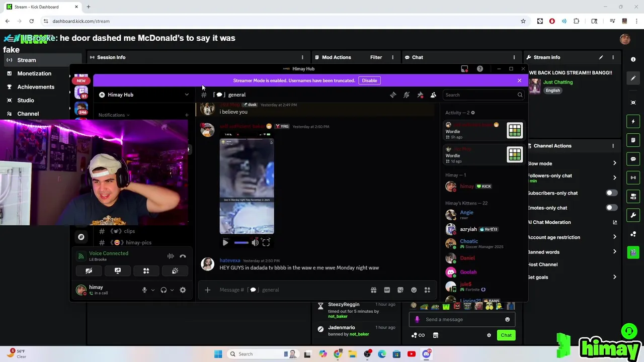Open Kick sidebar wrench tools icon
644x362 pixels.
633,215
